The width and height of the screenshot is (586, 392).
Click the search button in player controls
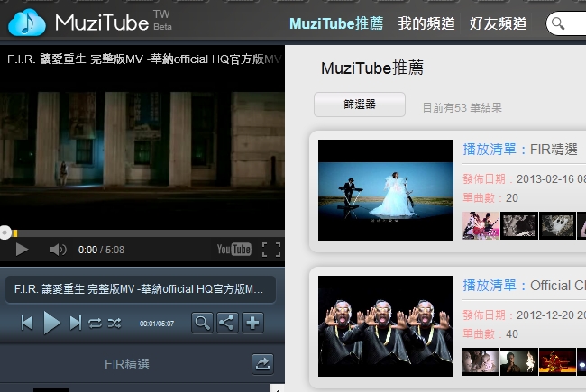click(202, 323)
